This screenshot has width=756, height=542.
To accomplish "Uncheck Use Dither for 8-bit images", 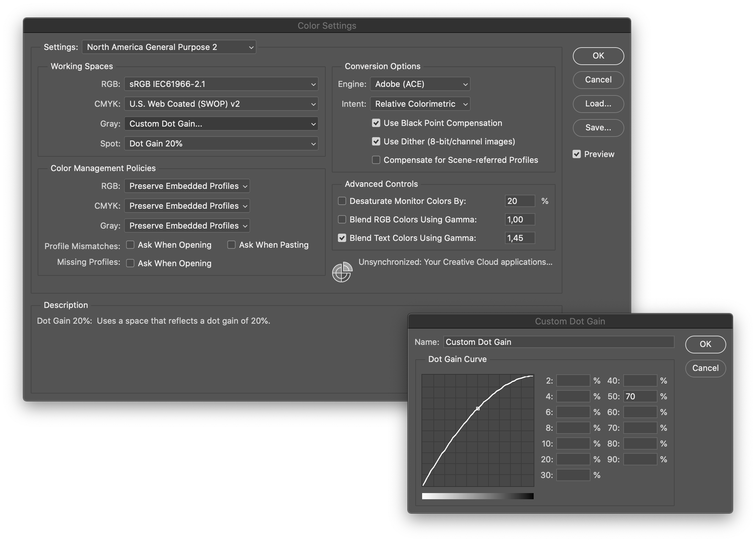I will point(376,141).
